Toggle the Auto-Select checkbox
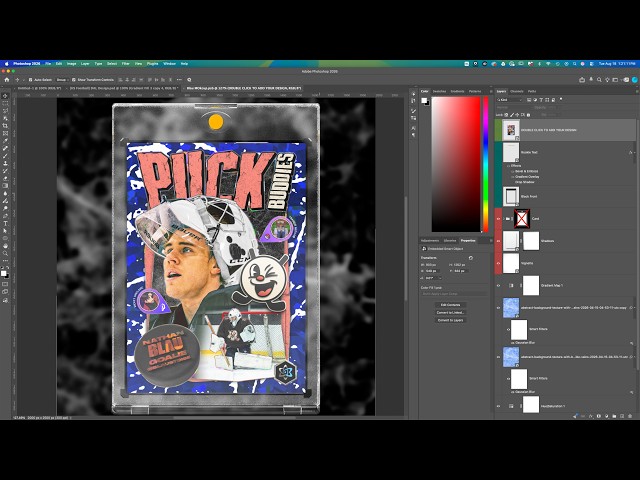The width and height of the screenshot is (640, 480). point(30,80)
